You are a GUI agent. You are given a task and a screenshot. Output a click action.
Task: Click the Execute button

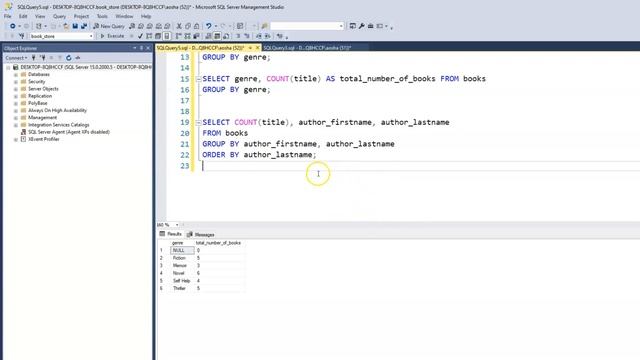[112, 36]
